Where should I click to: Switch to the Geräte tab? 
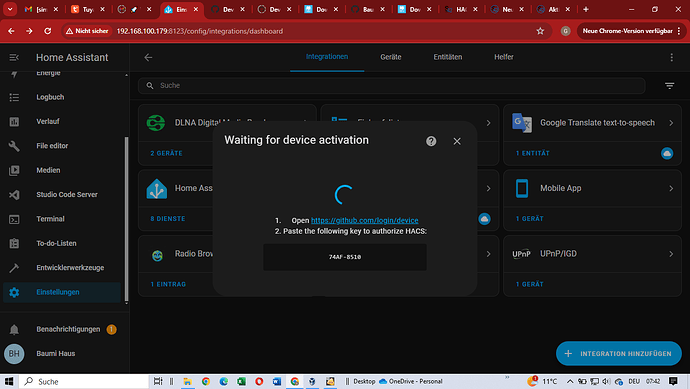pos(391,57)
